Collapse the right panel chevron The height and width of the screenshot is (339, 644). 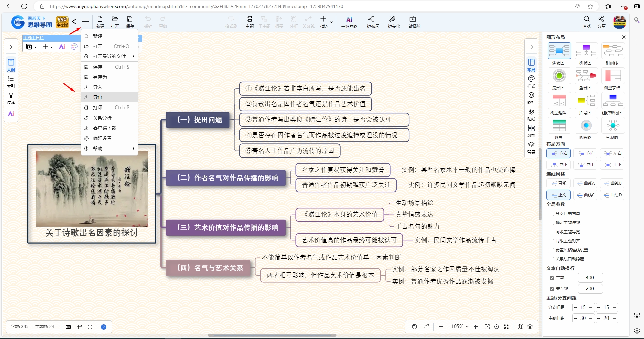(x=531, y=47)
